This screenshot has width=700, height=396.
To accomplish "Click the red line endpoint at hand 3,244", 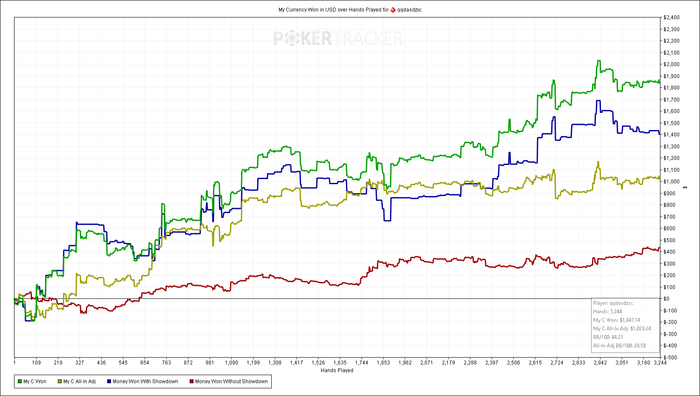I will [659, 248].
